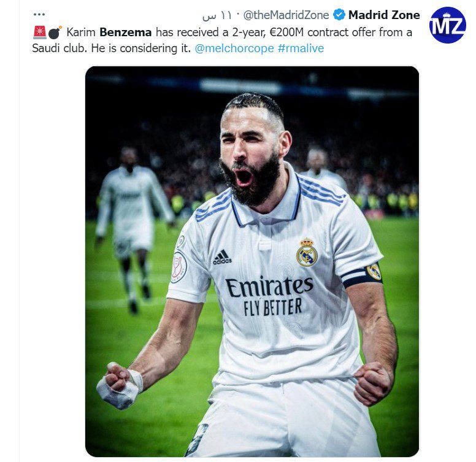476x462 pixels.
Task: Click the Copa del Rey sleeve patch
Action: [178, 267]
